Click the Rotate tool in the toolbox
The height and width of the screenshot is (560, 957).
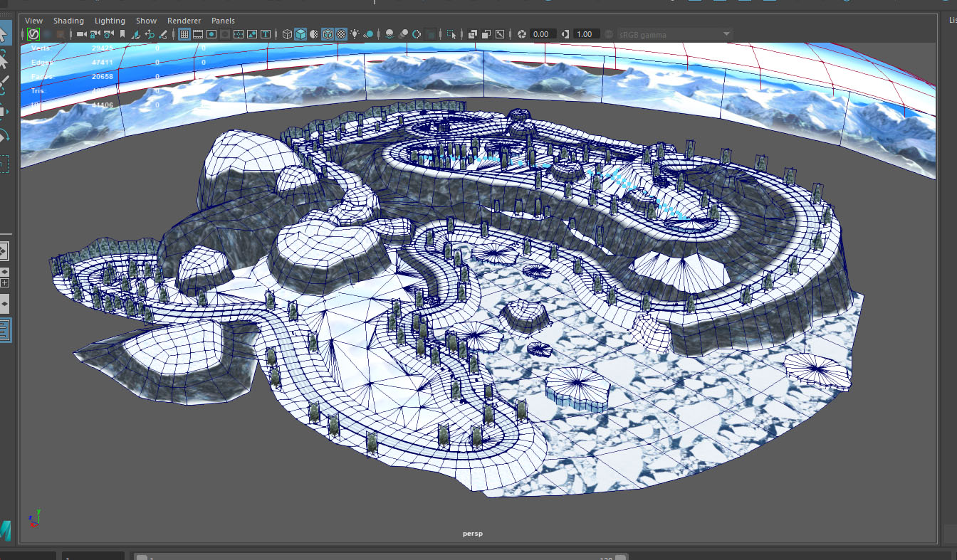pos(4,135)
